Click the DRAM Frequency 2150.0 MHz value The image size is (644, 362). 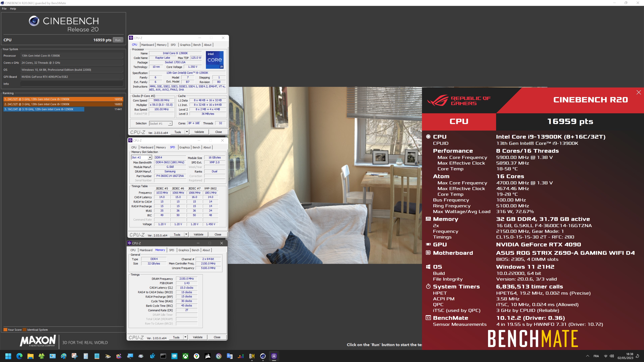pyautogui.click(x=186, y=279)
